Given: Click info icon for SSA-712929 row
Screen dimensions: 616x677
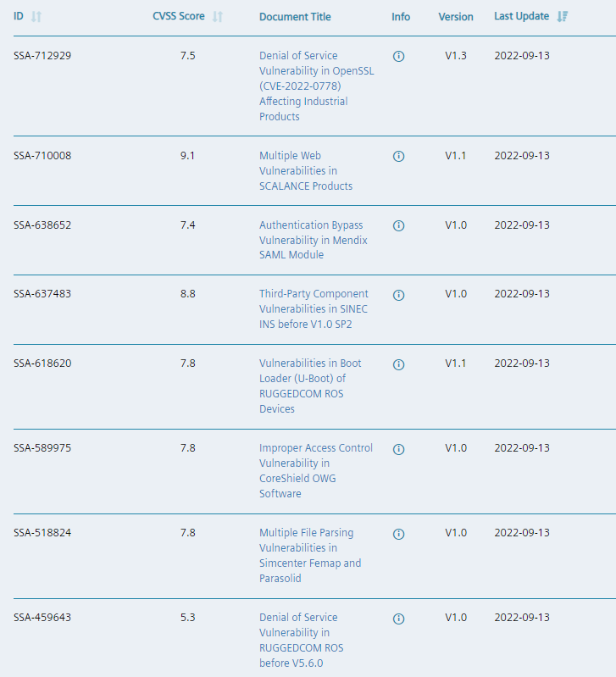Looking at the screenshot, I should pyautogui.click(x=399, y=56).
